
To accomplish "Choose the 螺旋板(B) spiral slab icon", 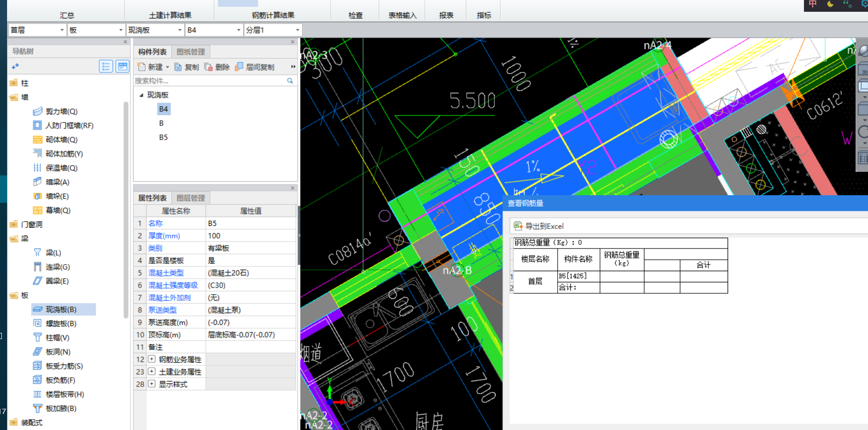I will click(x=37, y=323).
